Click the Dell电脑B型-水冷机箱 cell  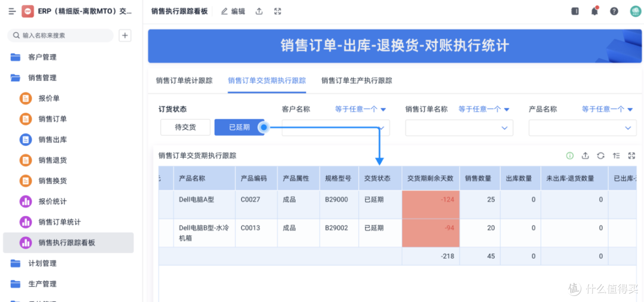coord(205,233)
